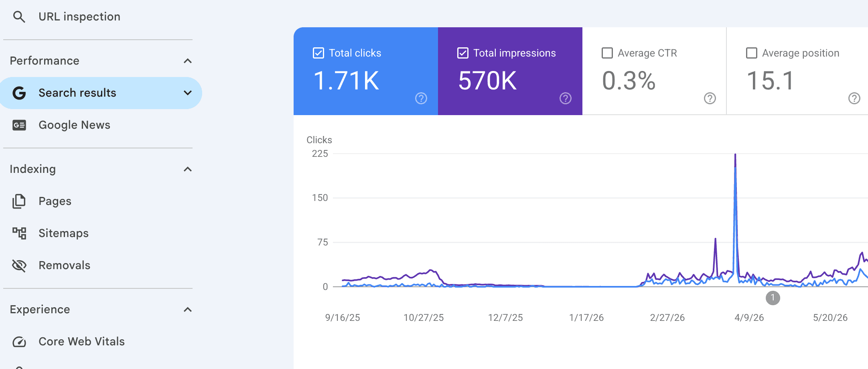Click the Pages document icon
The image size is (868, 369).
pos(19,201)
